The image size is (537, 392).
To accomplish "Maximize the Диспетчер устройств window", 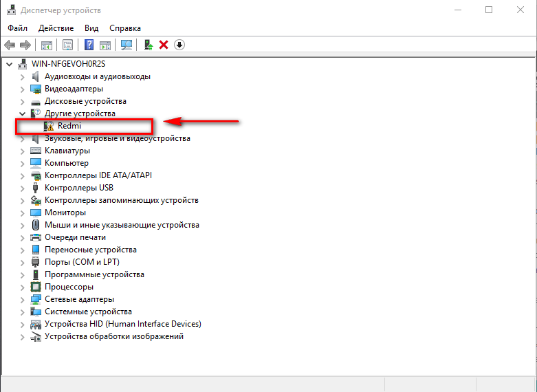I will click(489, 10).
